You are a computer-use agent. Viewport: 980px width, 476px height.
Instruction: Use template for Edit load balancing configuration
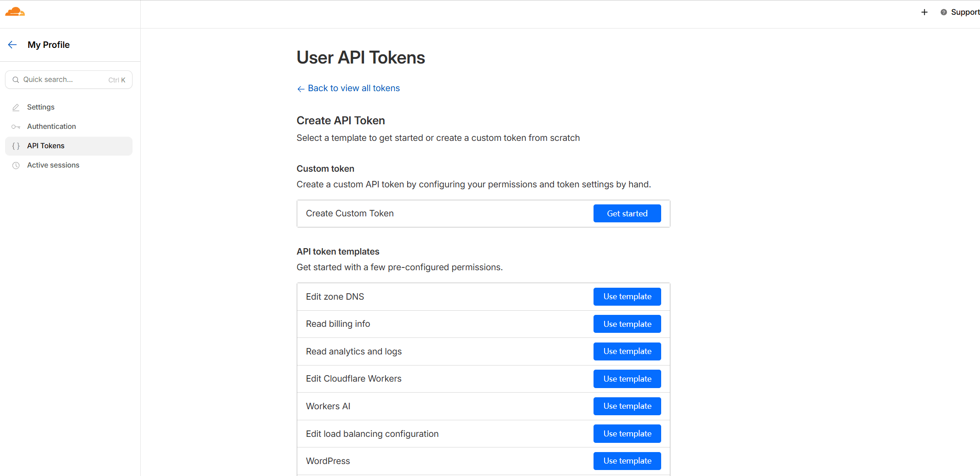click(x=627, y=434)
